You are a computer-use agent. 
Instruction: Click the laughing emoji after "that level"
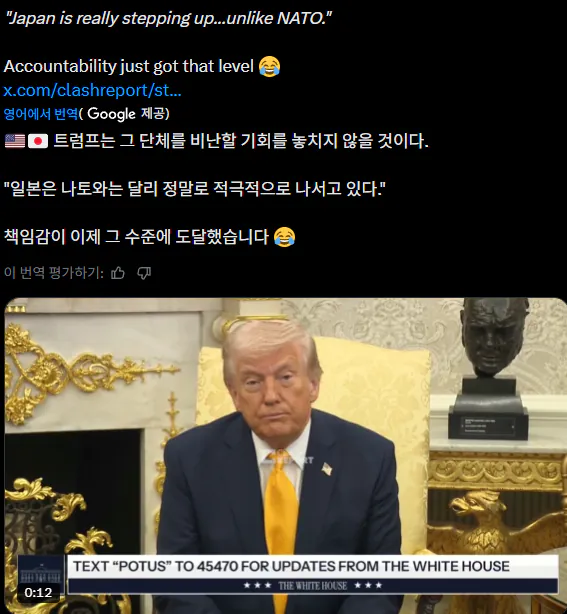click(269, 66)
